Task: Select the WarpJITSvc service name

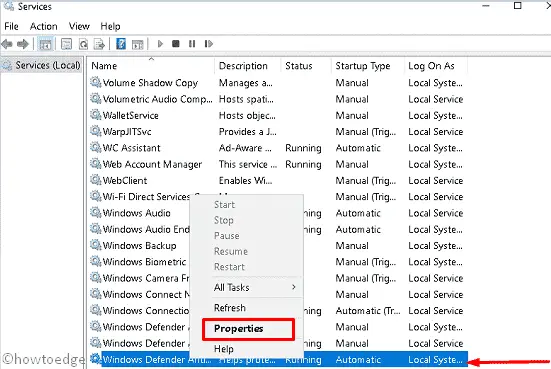Action: coord(127,131)
